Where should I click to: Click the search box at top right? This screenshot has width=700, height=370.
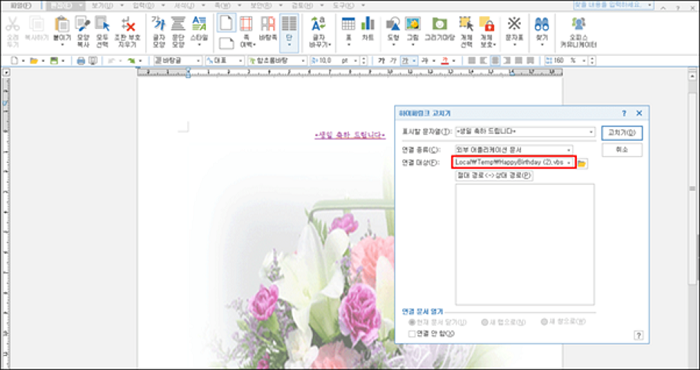point(613,5)
